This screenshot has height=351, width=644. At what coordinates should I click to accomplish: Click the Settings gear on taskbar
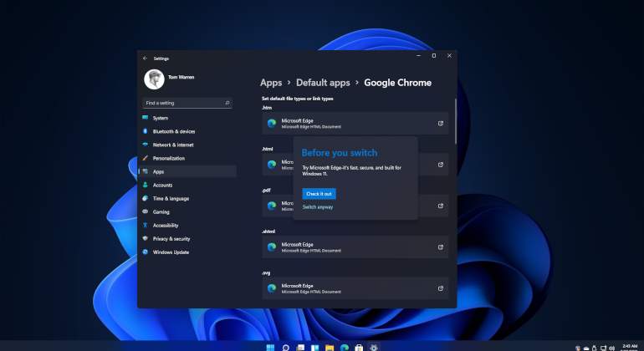pyautogui.click(x=374, y=348)
